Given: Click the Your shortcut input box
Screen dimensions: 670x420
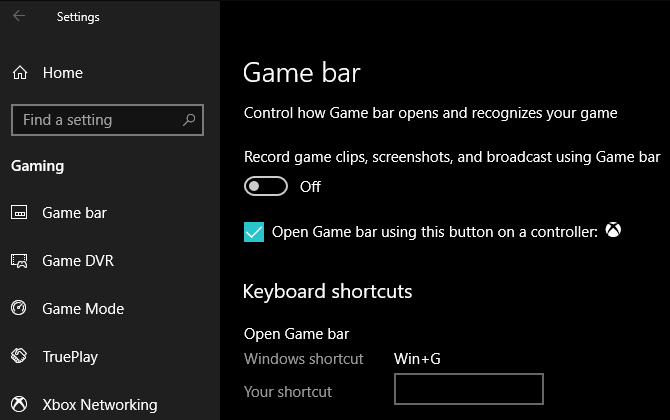Looking at the screenshot, I should pos(469,389).
